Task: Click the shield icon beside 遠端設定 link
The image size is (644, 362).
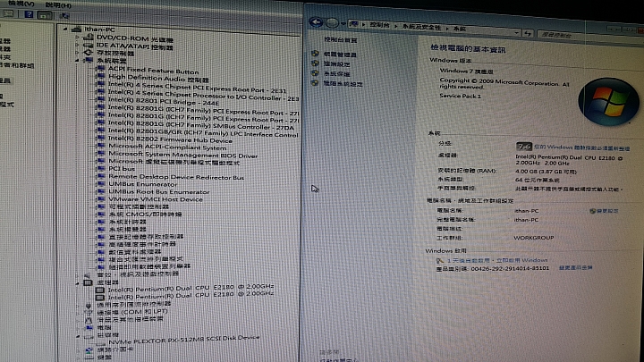Action: coord(315,63)
